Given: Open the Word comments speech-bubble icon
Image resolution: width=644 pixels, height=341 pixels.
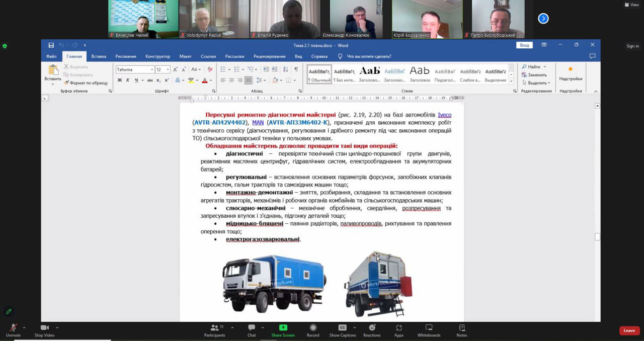Looking at the screenshot, I should (x=592, y=56).
